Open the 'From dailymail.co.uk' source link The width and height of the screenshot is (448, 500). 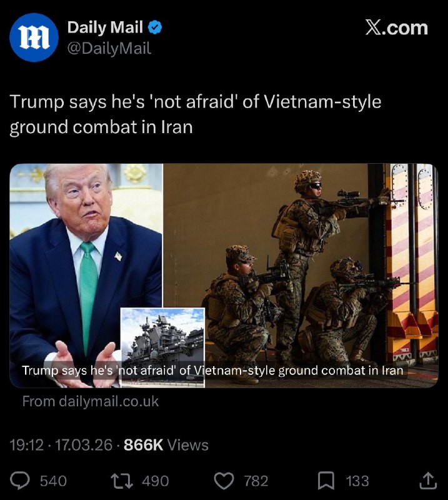coord(90,401)
